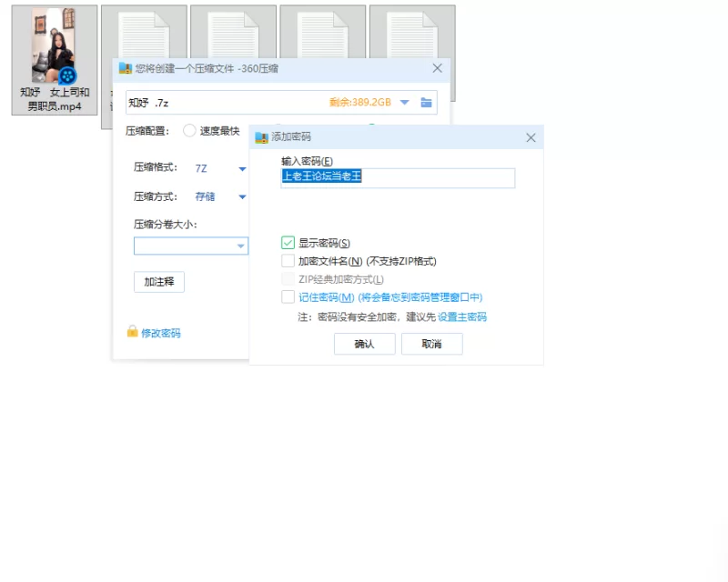Expand the archive path history dropdown
This screenshot has height=582, width=728.
pos(405,103)
